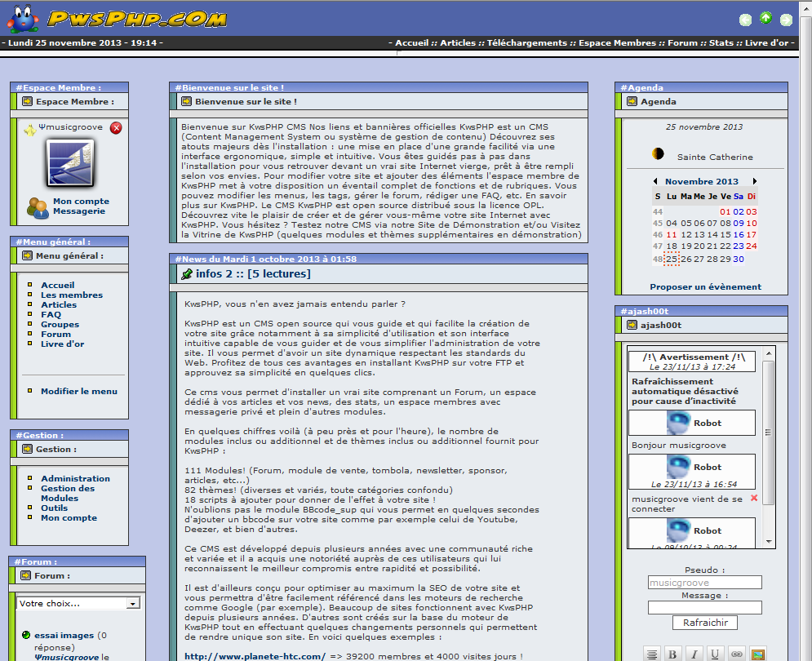Open Groupes from Menu général
The height and width of the screenshot is (661, 812).
pyautogui.click(x=60, y=324)
